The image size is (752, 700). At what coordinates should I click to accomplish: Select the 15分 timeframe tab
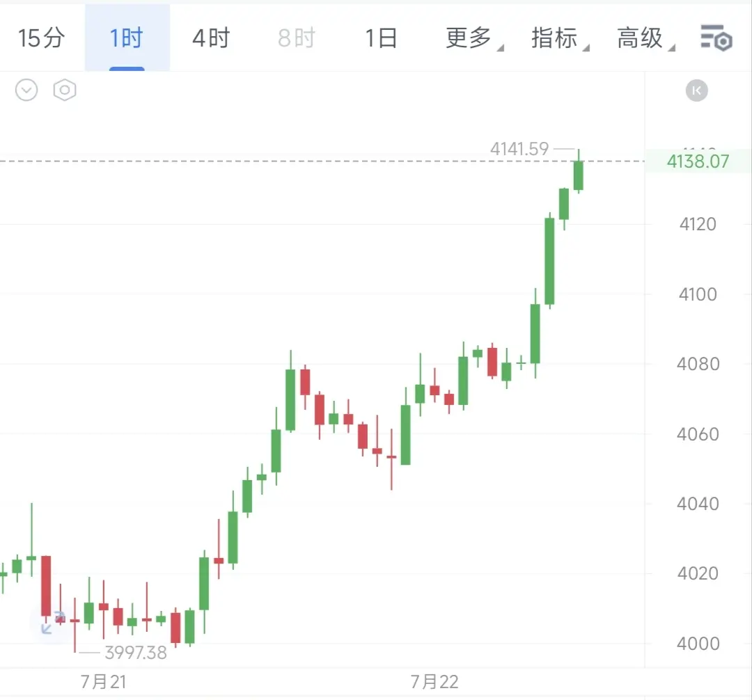click(41, 38)
